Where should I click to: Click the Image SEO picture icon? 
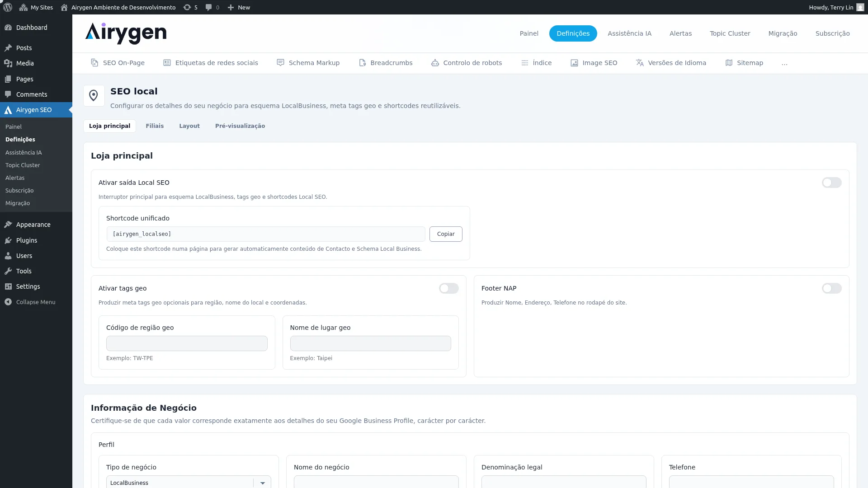(574, 63)
